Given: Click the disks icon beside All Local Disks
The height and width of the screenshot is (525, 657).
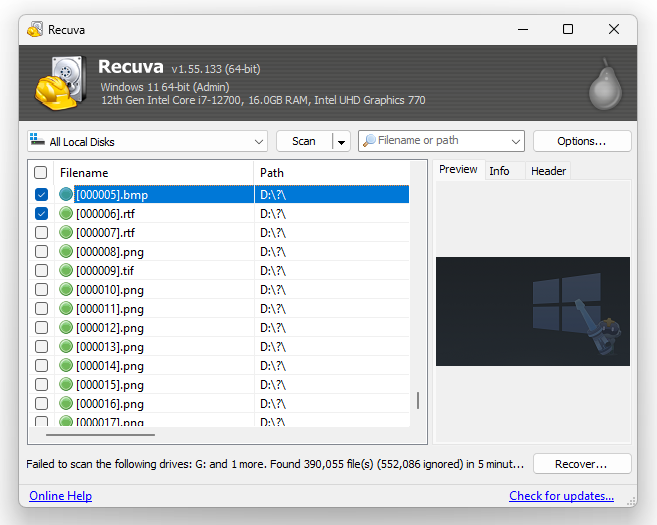Looking at the screenshot, I should 37,140.
